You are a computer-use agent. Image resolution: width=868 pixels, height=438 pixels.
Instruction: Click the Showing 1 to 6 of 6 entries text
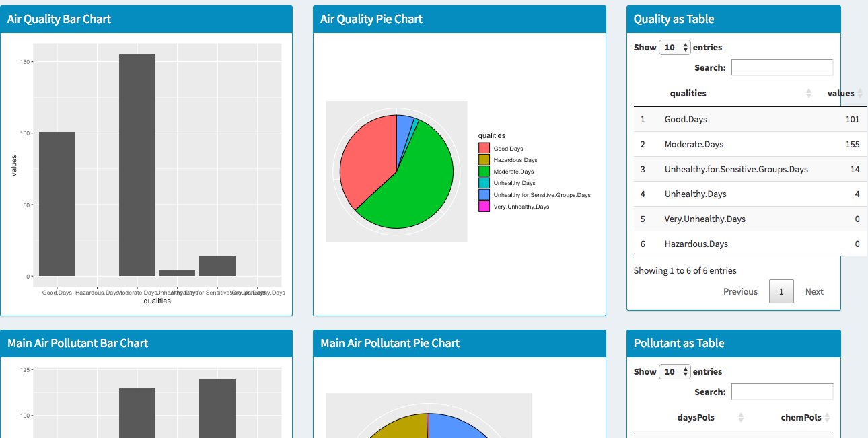(685, 270)
